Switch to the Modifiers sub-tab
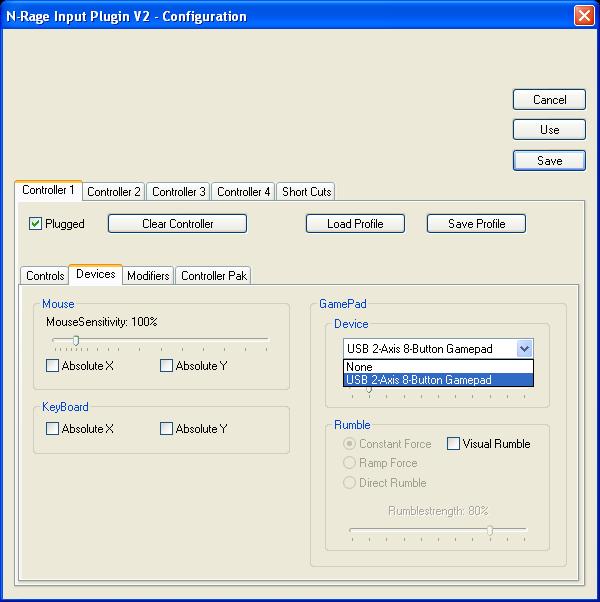Viewport: 600px width, 602px height. coord(148,276)
